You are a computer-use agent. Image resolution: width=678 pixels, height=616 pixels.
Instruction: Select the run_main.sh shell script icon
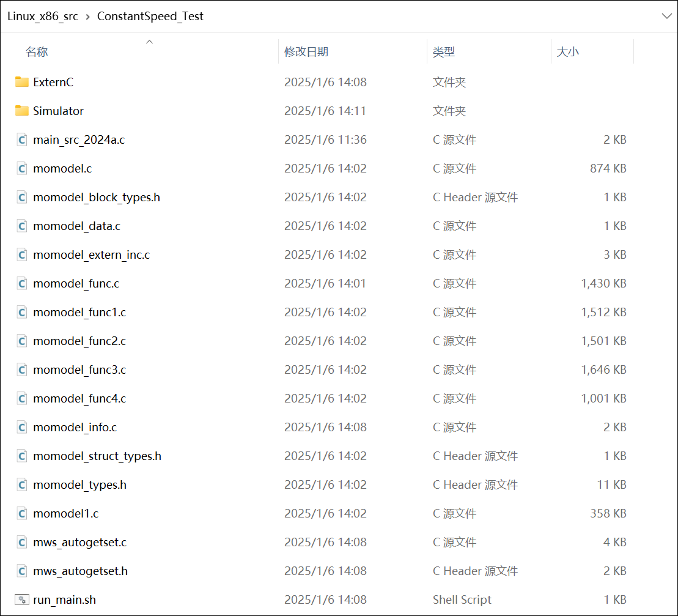pos(22,599)
